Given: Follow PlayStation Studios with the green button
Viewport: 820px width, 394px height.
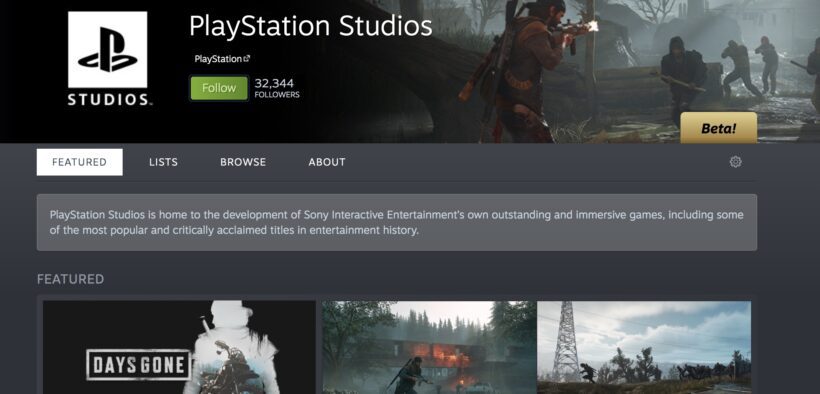Looking at the screenshot, I should [219, 88].
